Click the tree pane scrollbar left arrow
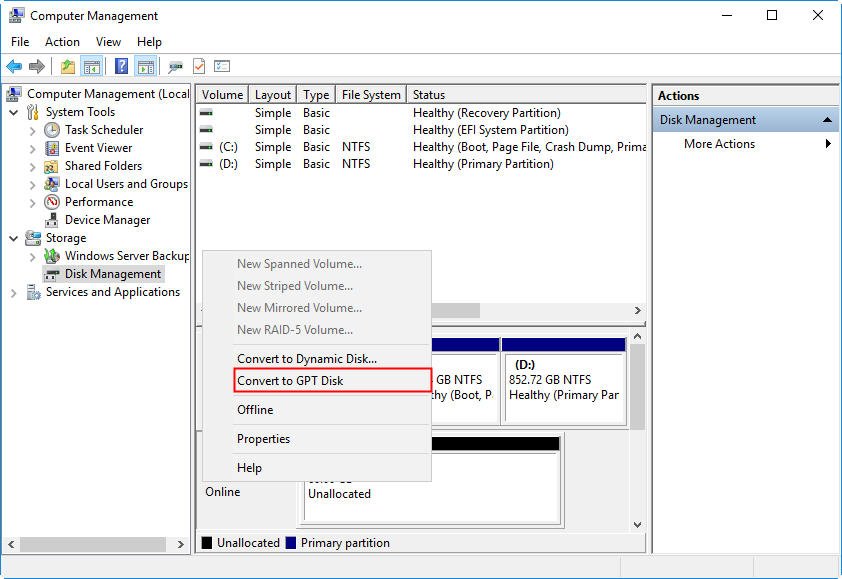 pos(11,544)
